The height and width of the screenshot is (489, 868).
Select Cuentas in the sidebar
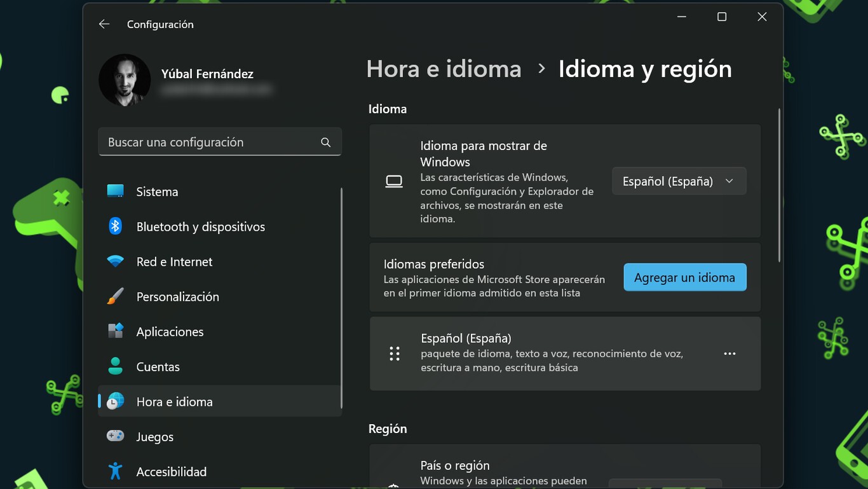(x=158, y=366)
